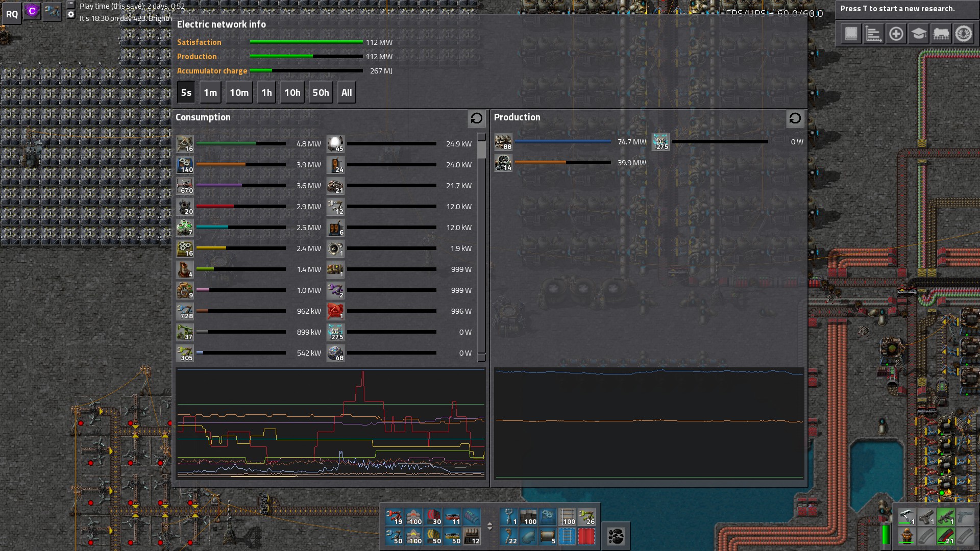This screenshot has width=980, height=551.
Task: Toggle electric furnace consumption, count 20
Action: click(x=185, y=207)
